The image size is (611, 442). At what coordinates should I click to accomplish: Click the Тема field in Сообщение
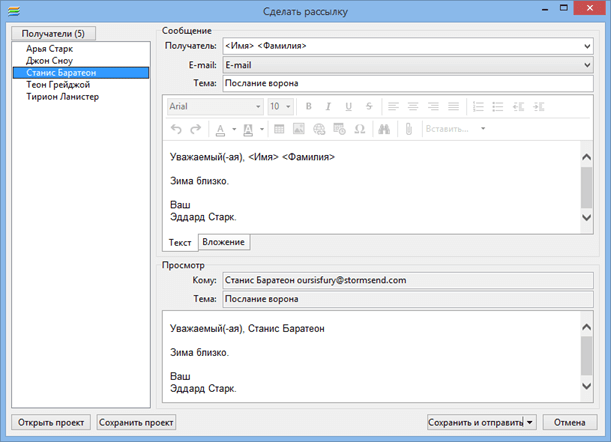click(x=408, y=83)
